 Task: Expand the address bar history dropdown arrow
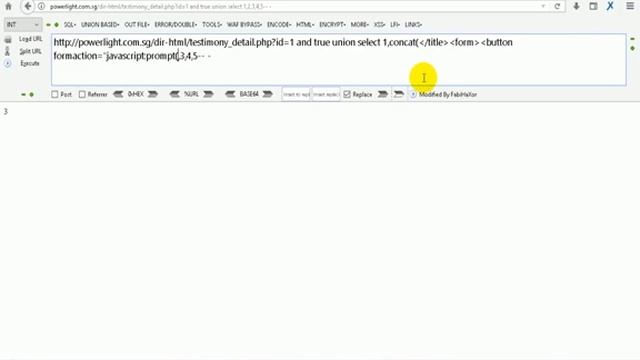pyautogui.click(x=543, y=6)
